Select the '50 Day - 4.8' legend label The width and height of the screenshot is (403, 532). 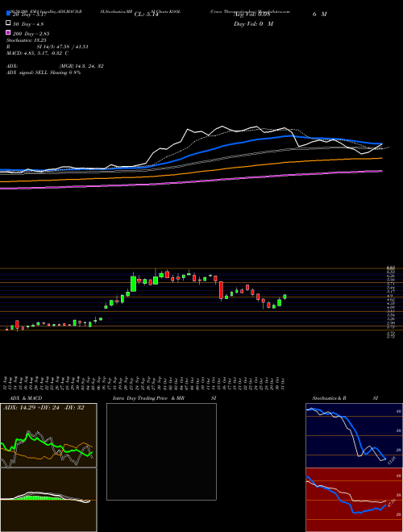pyautogui.click(x=28, y=24)
